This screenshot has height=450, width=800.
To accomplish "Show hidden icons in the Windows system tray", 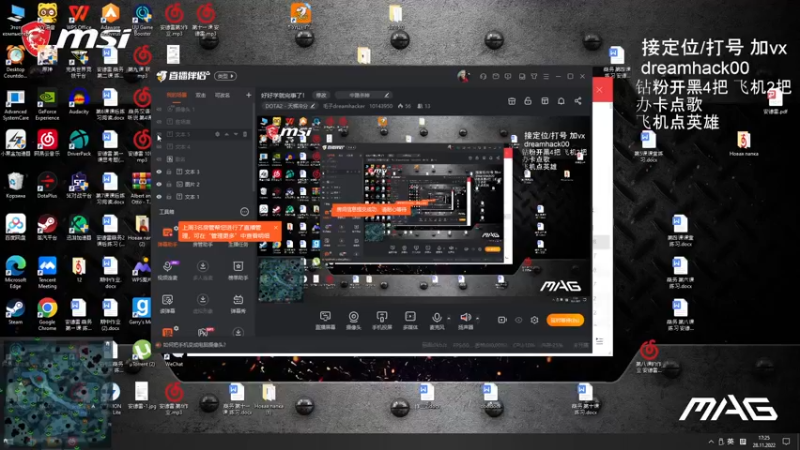I will click(x=711, y=441).
